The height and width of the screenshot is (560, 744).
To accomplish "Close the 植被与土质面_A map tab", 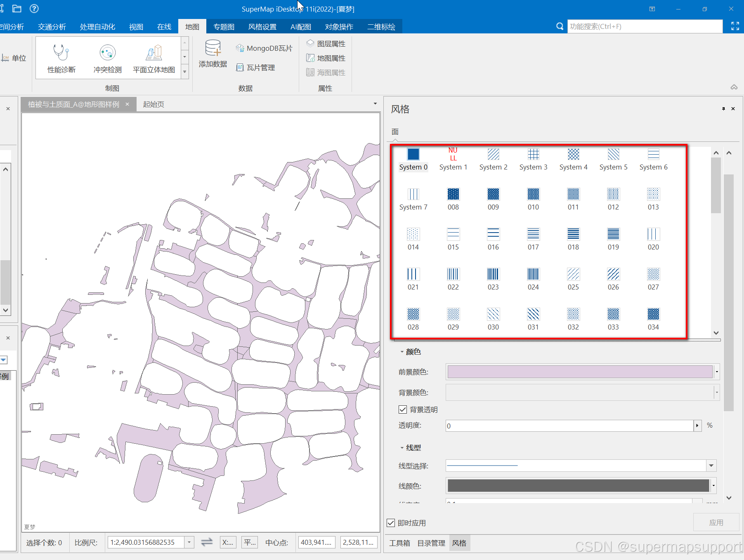I will tap(128, 104).
